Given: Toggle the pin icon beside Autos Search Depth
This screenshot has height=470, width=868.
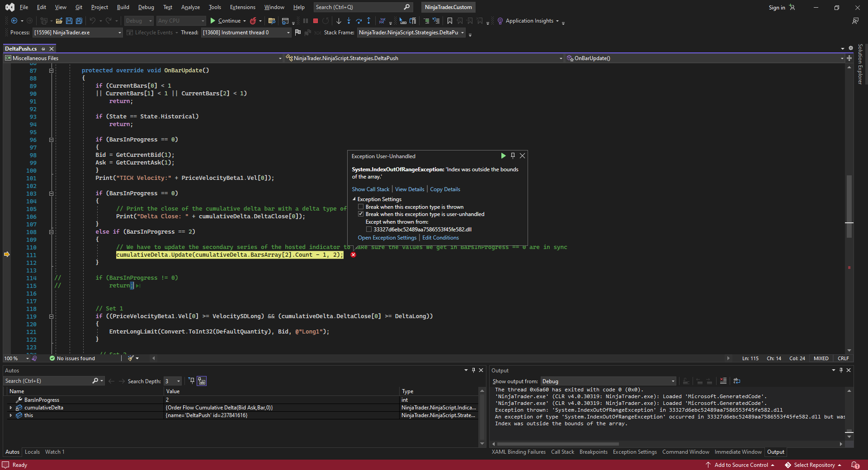Looking at the screenshot, I should 191,381.
